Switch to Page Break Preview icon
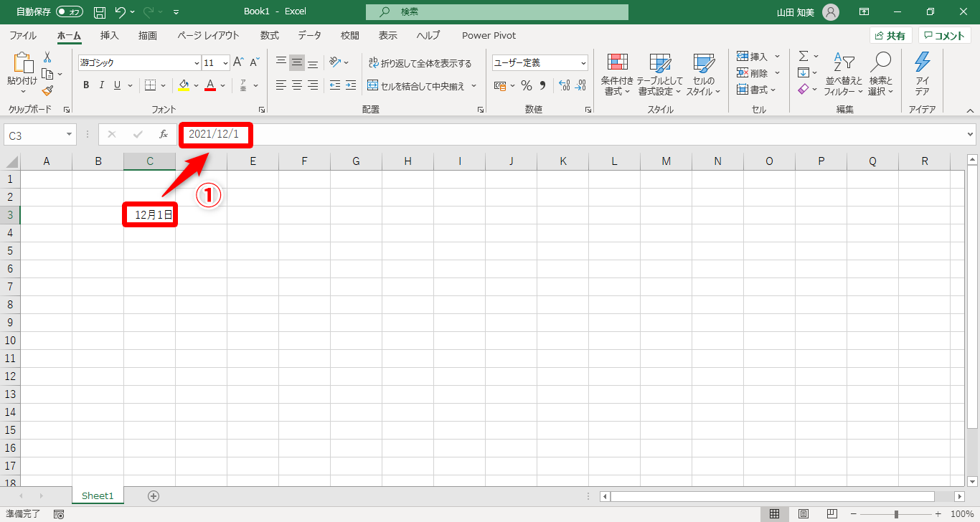This screenshot has height=522, width=980. click(x=832, y=514)
